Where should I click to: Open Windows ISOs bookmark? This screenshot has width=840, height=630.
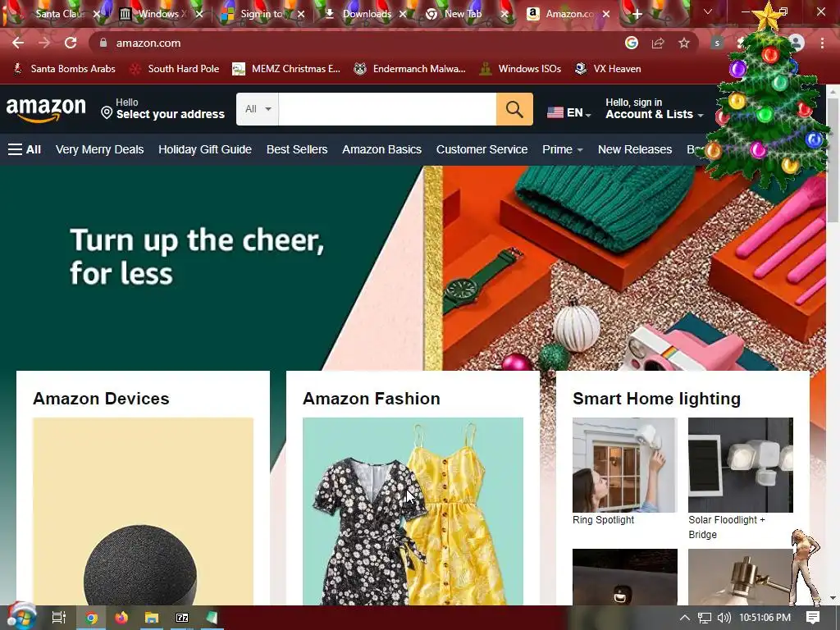coord(521,69)
